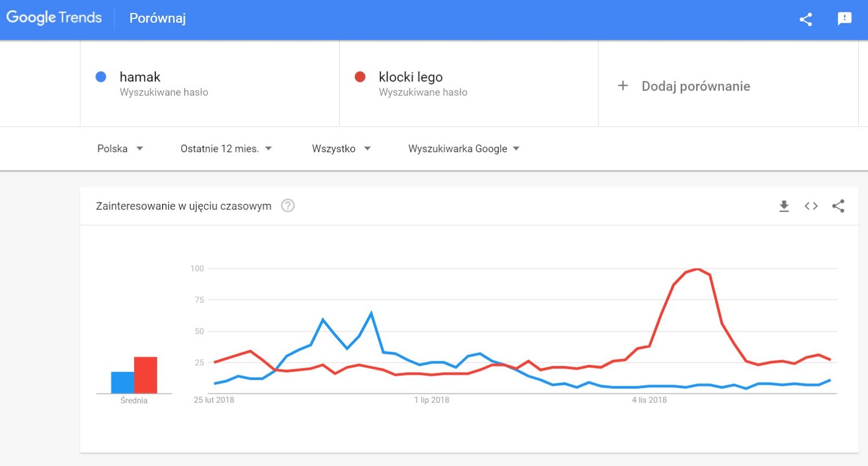Open the Wyszukiwarka Google search type dropdown
The width and height of the screenshot is (868, 466).
tap(463, 149)
